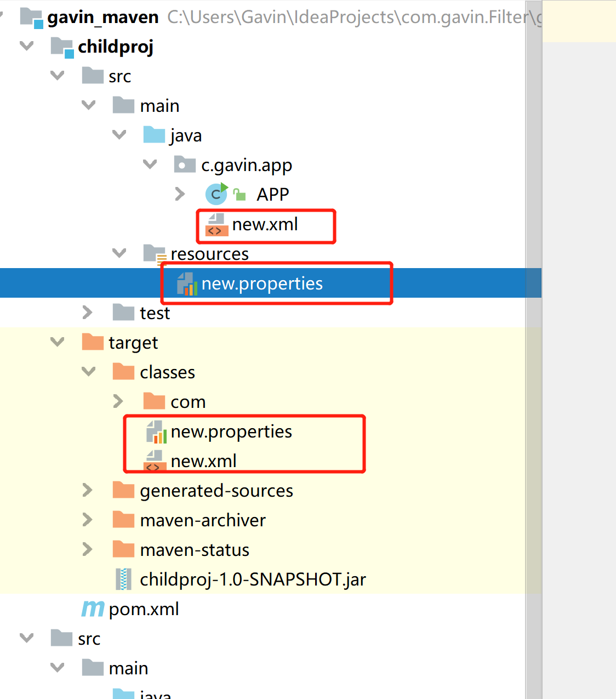Image resolution: width=616 pixels, height=699 pixels.
Task: Select the new.properties label under resources
Action: click(x=263, y=284)
